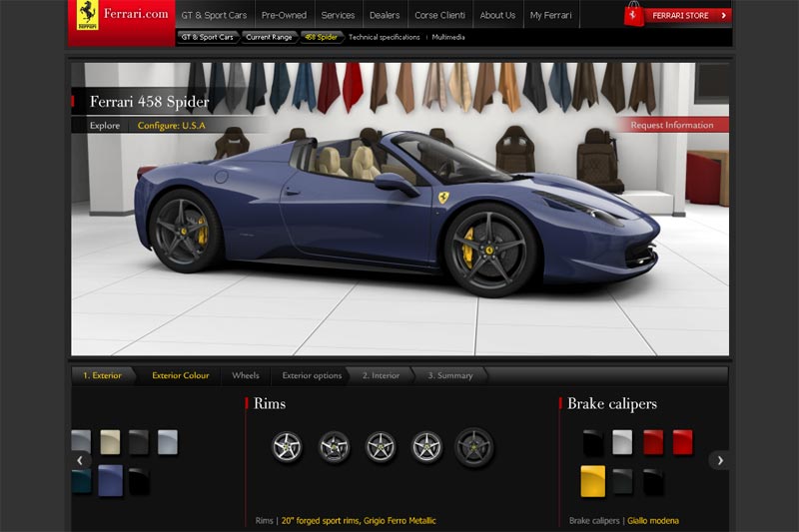
Task: Click the Rims section heading
Action: pyautogui.click(x=270, y=403)
